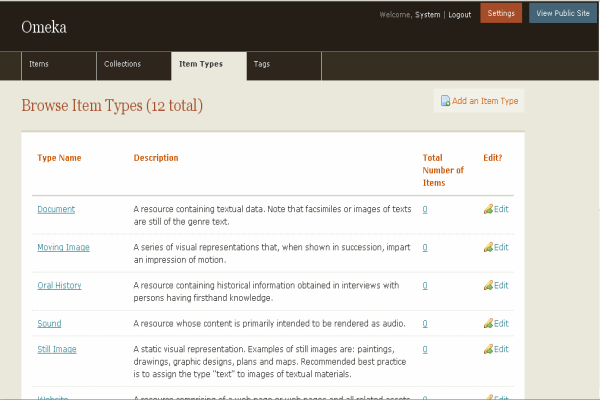Click the Edit pencil icon for Oral History

coord(488,285)
